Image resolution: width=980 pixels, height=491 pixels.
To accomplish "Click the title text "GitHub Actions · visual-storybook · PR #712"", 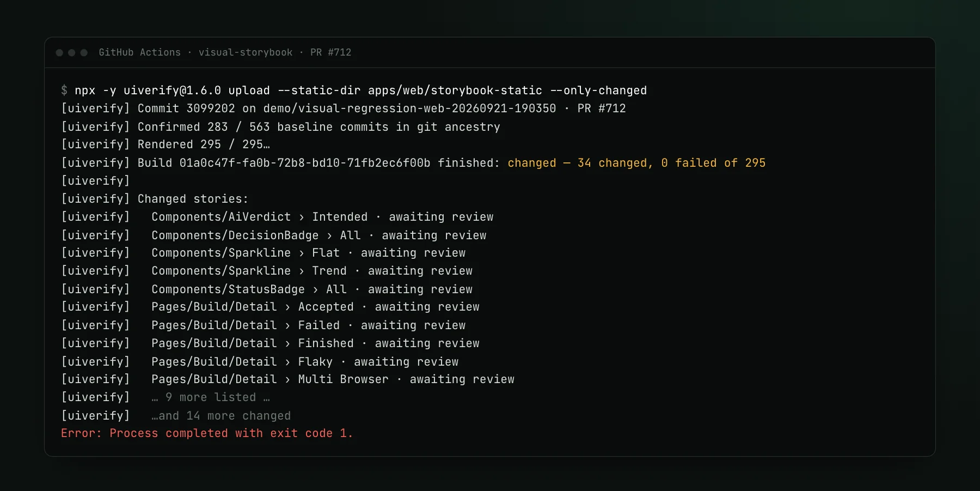I will 225,52.
